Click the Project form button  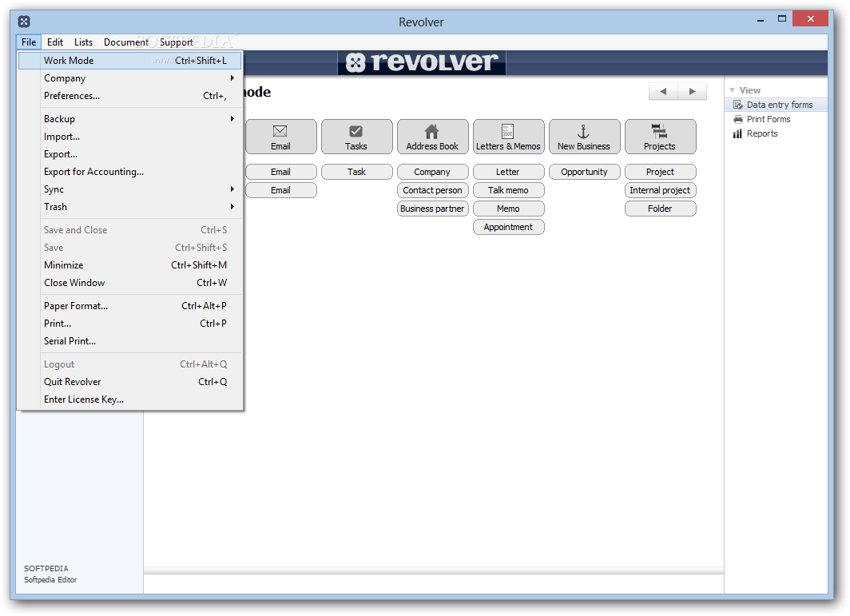(x=660, y=172)
